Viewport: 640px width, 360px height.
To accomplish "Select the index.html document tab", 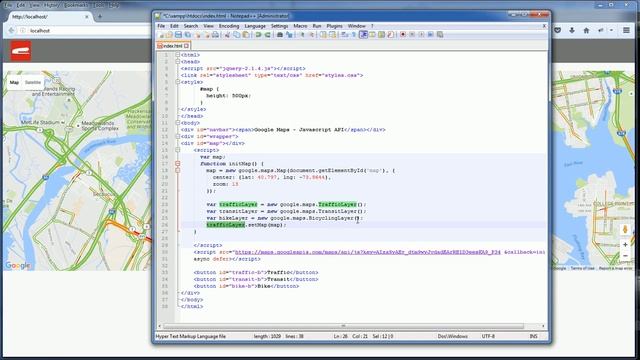I will point(173,46).
